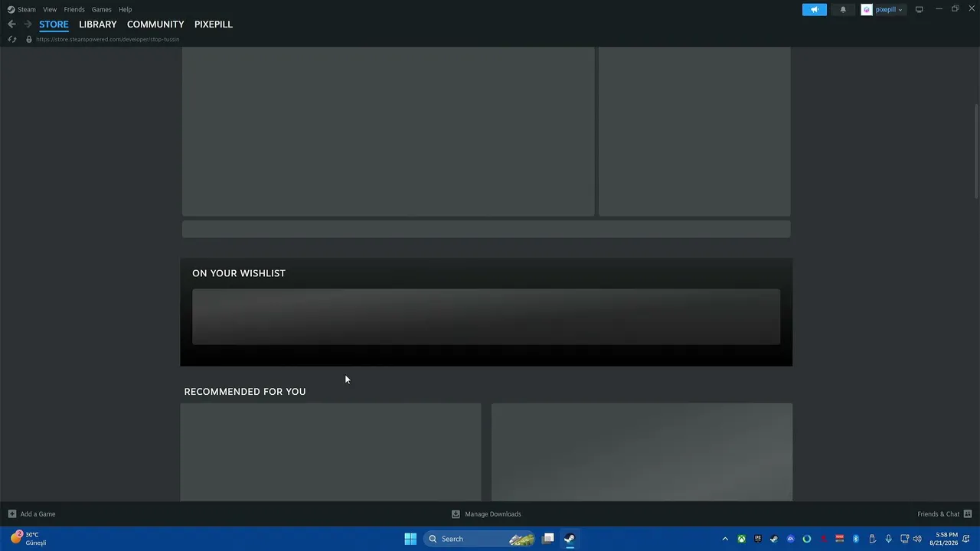This screenshot has width=980, height=551.
Task: Enter Big Picture mode via monitor icon
Action: click(919, 9)
